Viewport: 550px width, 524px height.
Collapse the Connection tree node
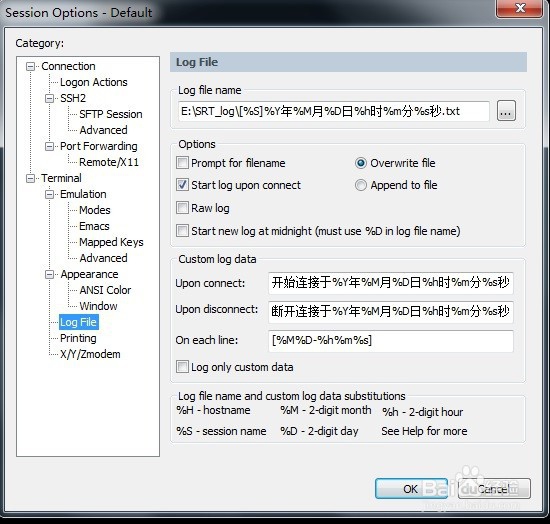[x=31, y=66]
